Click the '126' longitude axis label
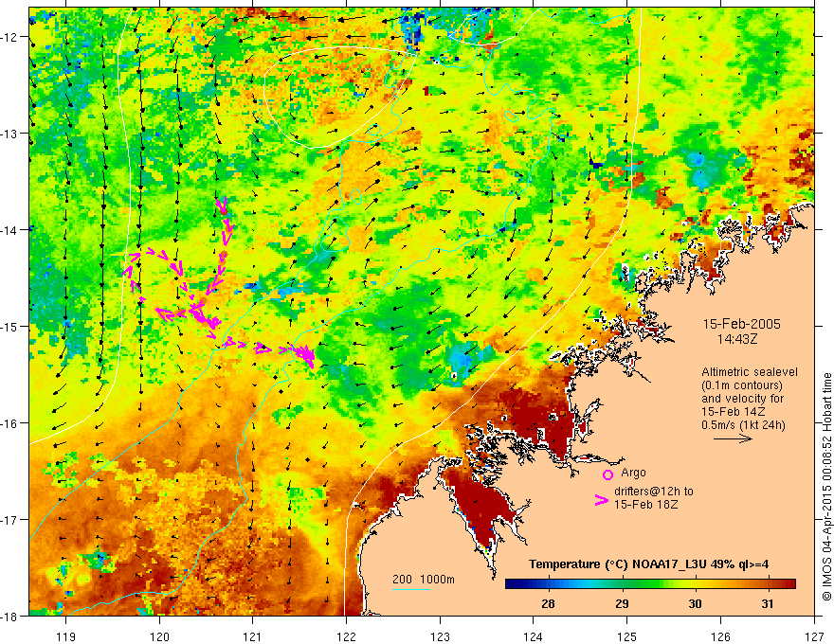This screenshot has height=644, width=834. [x=720, y=636]
